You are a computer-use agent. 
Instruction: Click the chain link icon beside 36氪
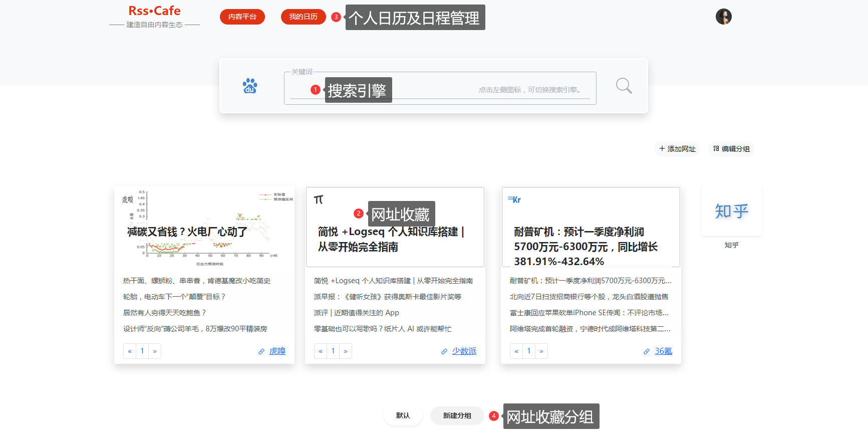pos(647,352)
